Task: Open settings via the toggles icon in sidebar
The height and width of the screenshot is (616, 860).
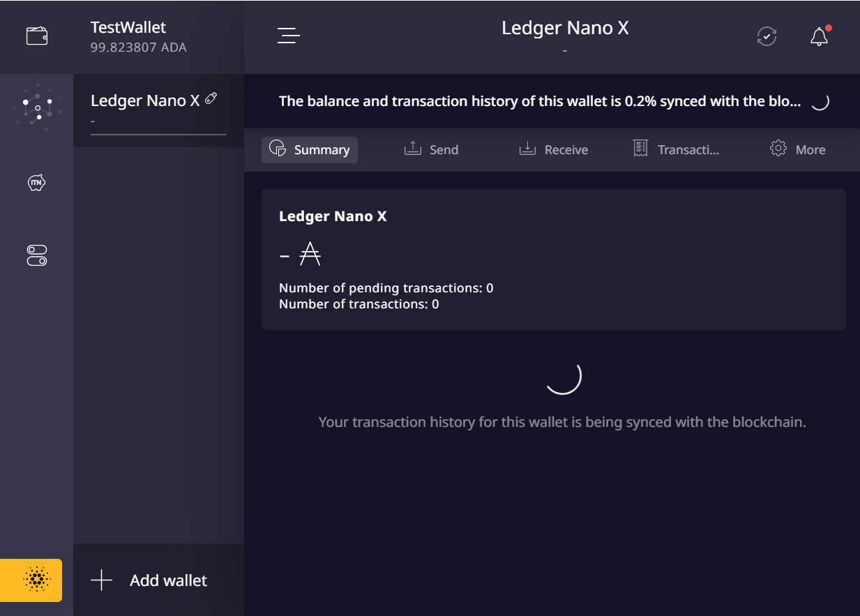Action: pyautogui.click(x=36, y=255)
